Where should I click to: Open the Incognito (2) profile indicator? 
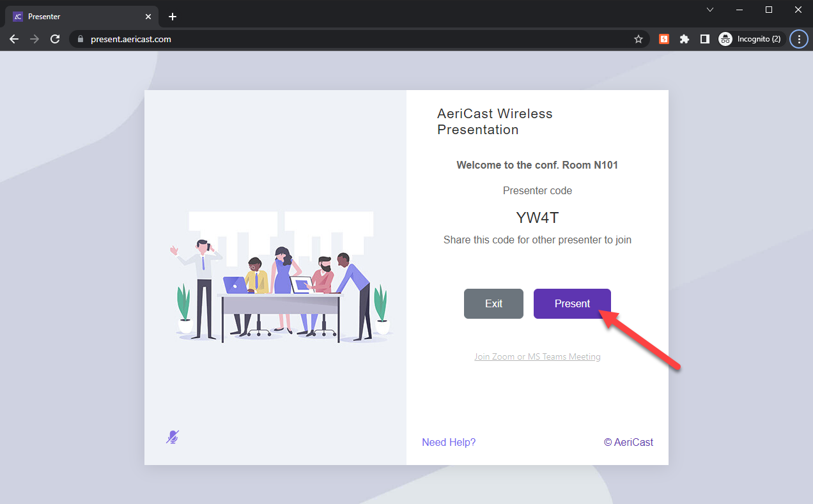coord(751,39)
